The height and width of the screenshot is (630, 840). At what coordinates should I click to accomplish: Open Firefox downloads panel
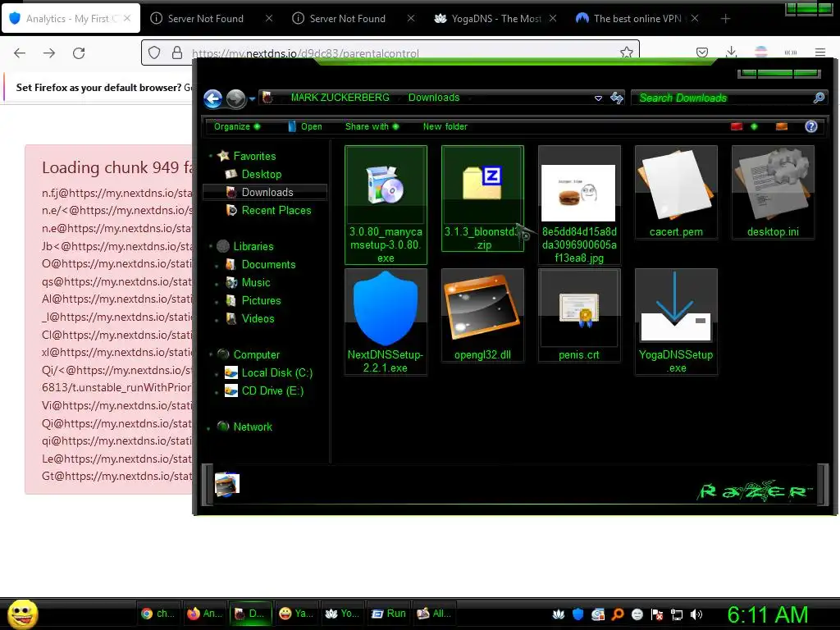click(731, 52)
